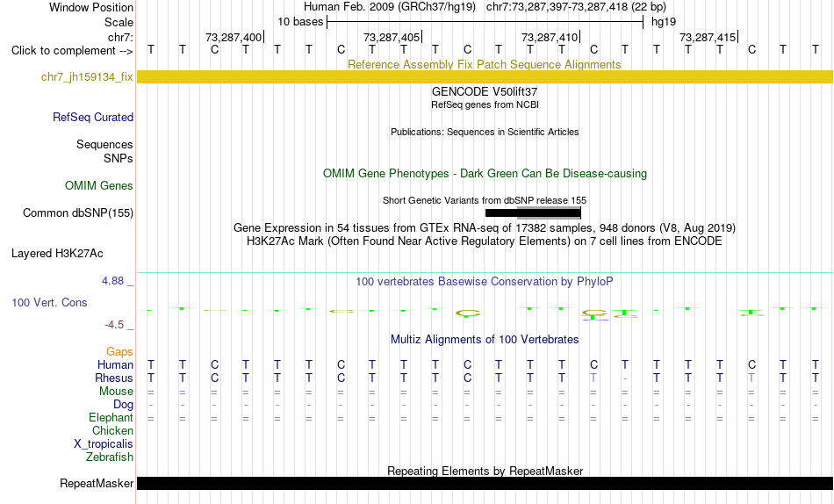Image resolution: width=834 pixels, height=504 pixels.
Task: Click 'Multiz Alignments of 100 Vertebrates' title
Action: [x=485, y=340]
